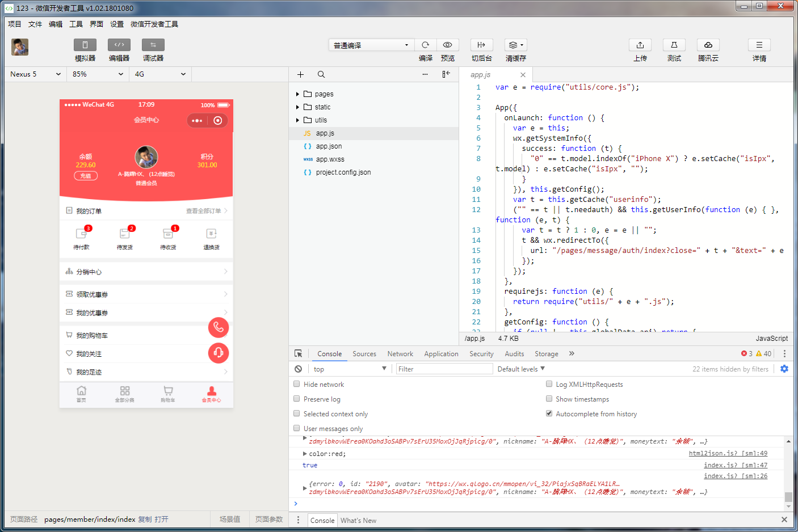Toggle the debugger panel button
Image resolution: width=798 pixels, height=532 pixels.
153,45
